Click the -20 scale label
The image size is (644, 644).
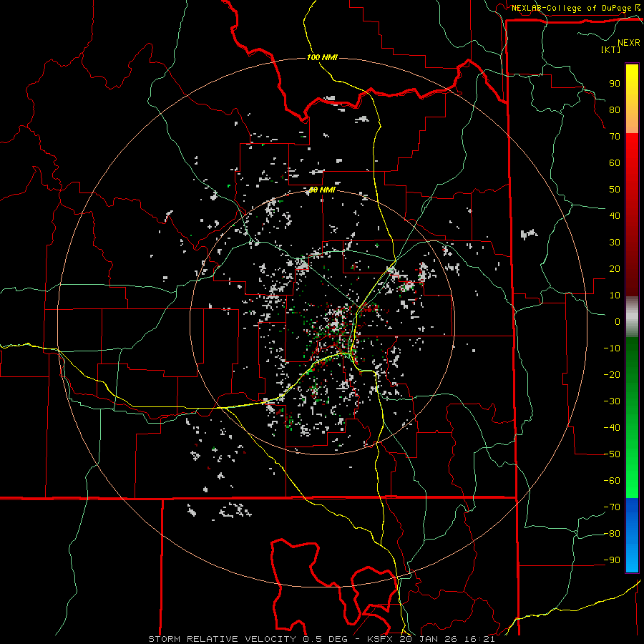(x=612, y=374)
